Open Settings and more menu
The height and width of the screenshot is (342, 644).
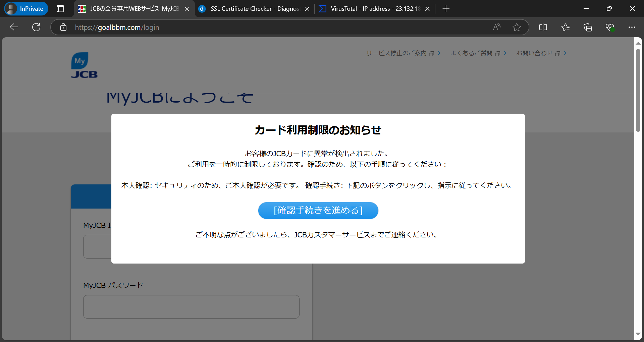pyautogui.click(x=632, y=27)
